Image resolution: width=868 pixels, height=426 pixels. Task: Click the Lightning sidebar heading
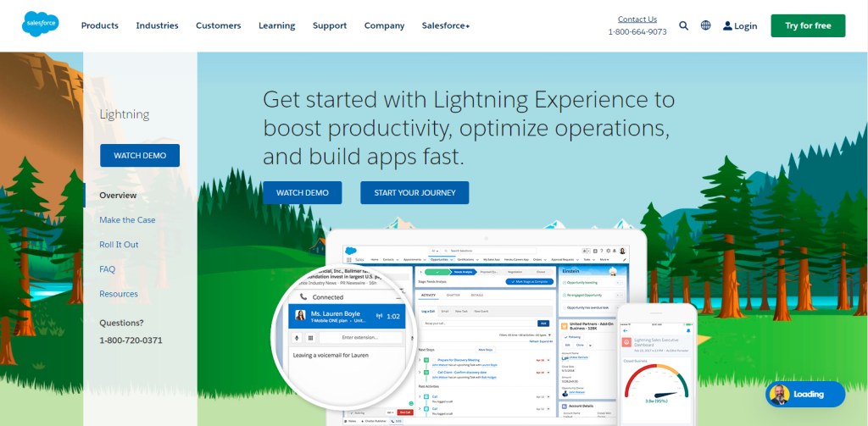click(125, 115)
